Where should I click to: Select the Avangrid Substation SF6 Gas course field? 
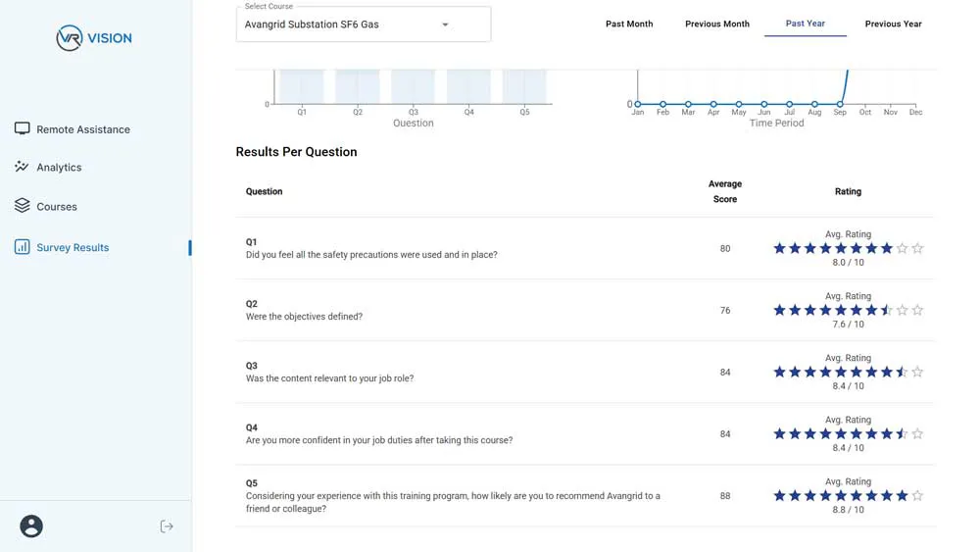point(333,25)
